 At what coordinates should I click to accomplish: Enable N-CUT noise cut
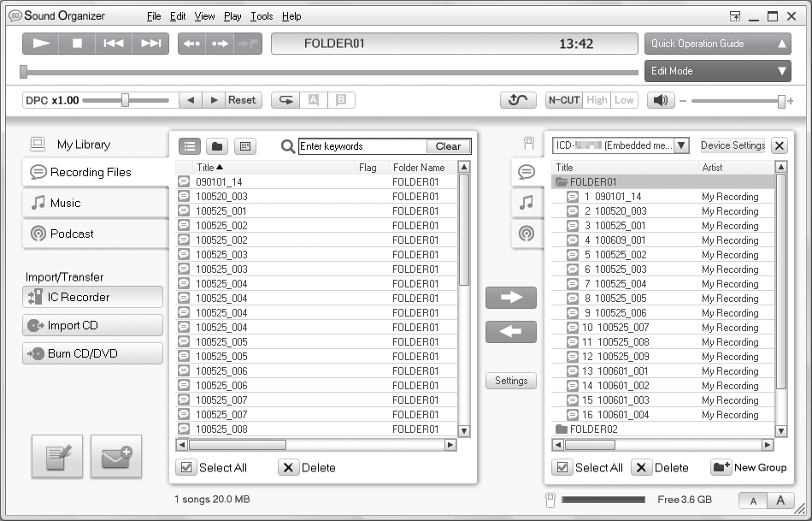564,100
